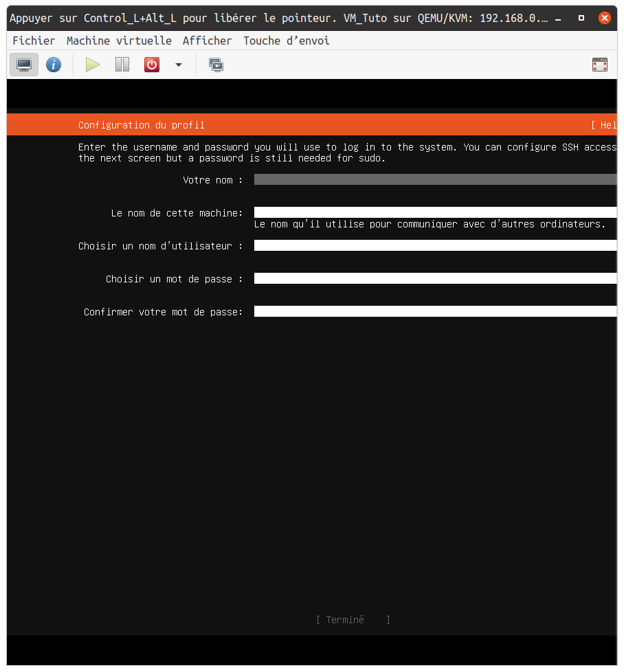Show the graphical console view
The width and height of the screenshot is (624, 672).
pos(24,65)
